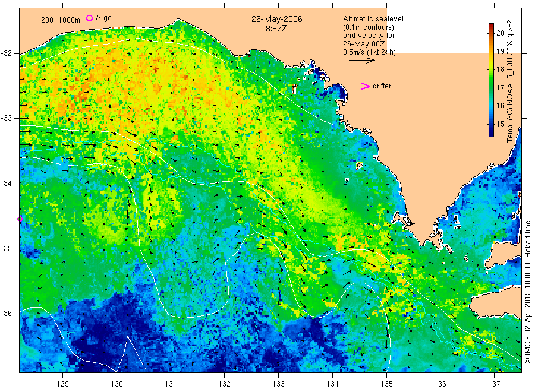Click the '0.5m/s (1kt 24h)' label
This screenshot has height=392, width=535.
click(x=370, y=52)
